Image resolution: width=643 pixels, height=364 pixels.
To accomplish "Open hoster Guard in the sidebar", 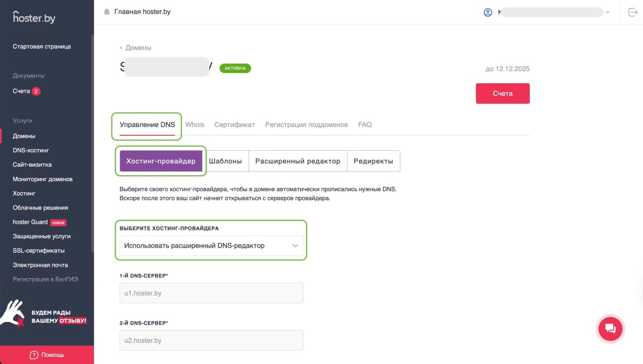I will (x=30, y=222).
